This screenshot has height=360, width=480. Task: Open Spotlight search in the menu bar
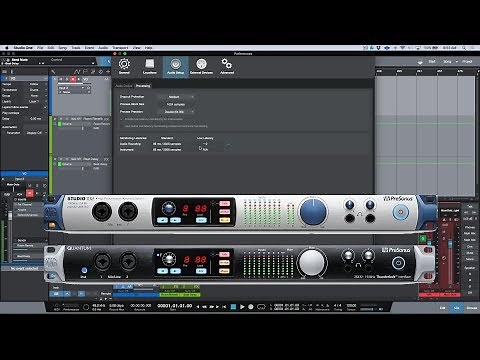(x=464, y=48)
